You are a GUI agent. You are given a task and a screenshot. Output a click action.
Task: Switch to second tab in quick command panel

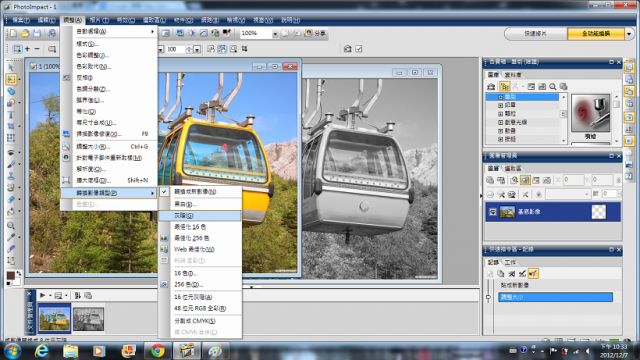point(510,262)
